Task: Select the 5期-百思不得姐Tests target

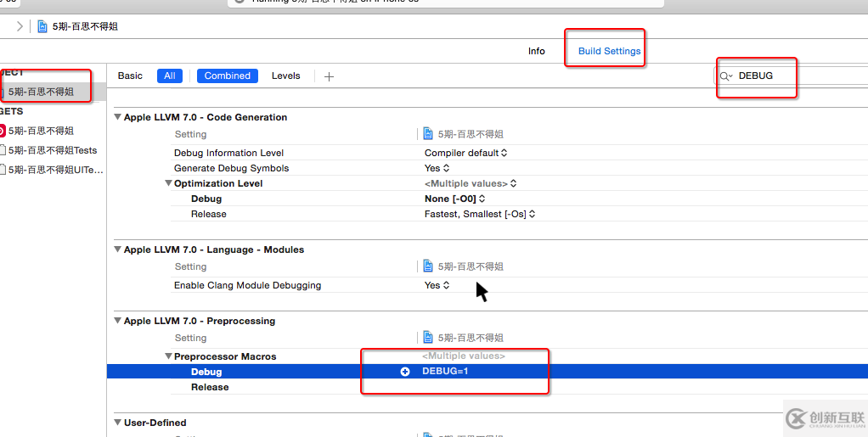Action: click(53, 150)
